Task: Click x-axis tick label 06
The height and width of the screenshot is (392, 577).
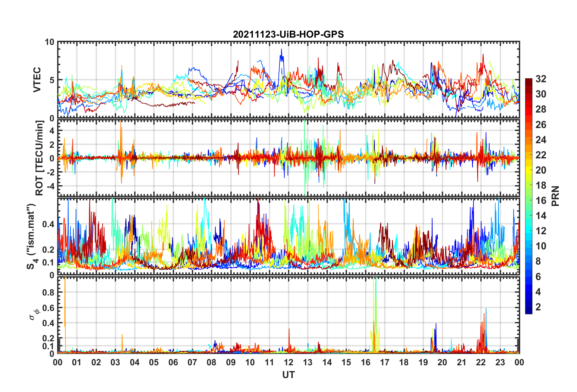Action: pyautogui.click(x=173, y=362)
